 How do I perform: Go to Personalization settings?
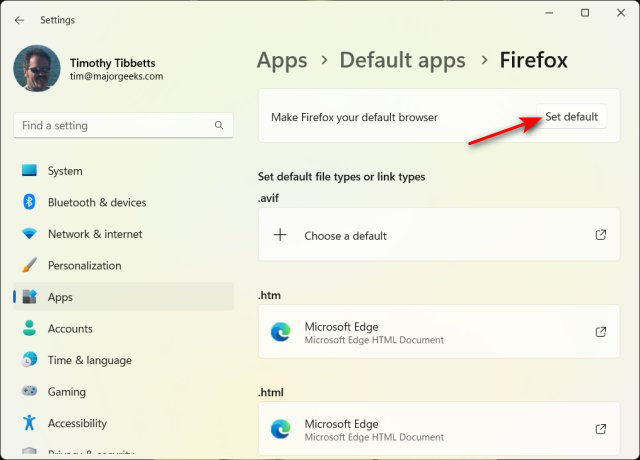pos(123,265)
